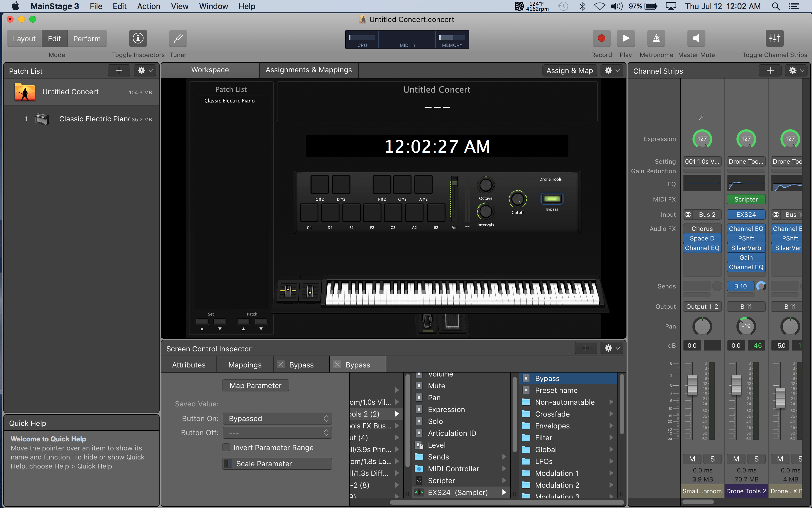Select Bypass in the parameter list
The image size is (812, 508).
tap(568, 378)
